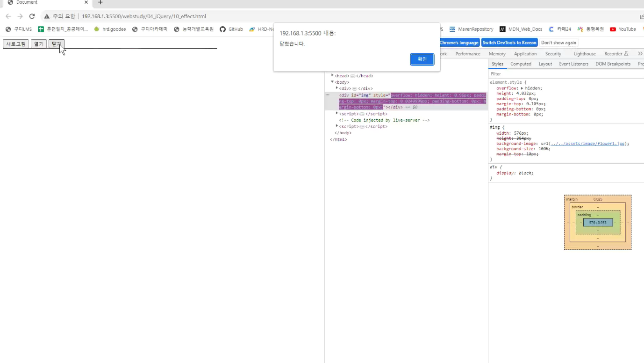Switch to the Application panel tab
The height and width of the screenshot is (363, 644).
[x=525, y=54]
